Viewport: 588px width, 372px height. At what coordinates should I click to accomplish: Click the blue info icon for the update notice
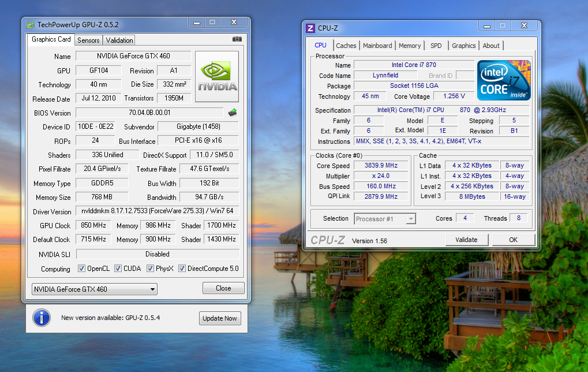(41, 318)
